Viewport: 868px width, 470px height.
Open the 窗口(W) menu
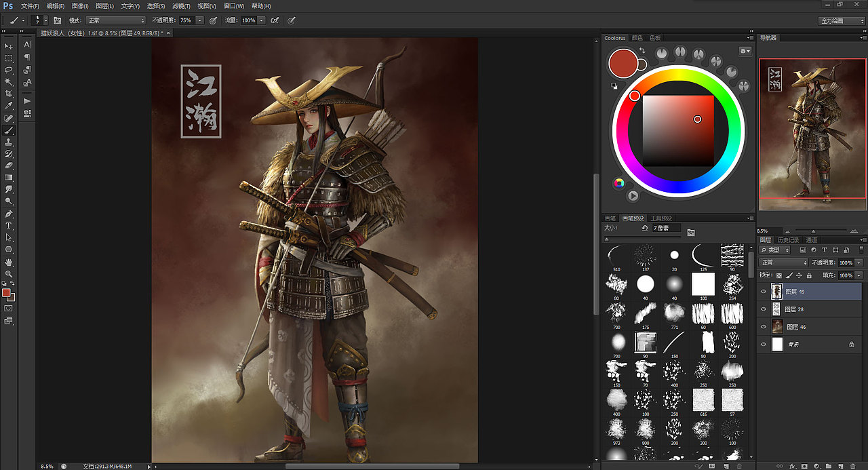[x=234, y=6]
